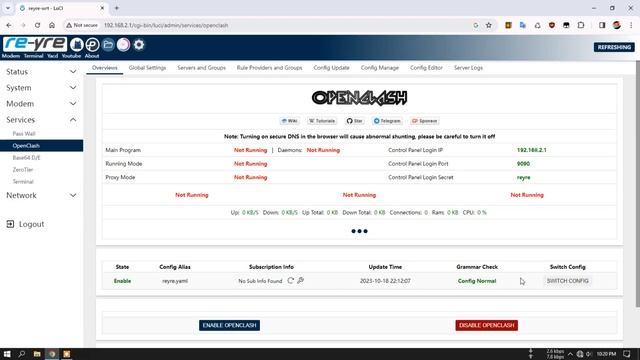This screenshot has height=360, width=640.
Task: Open the Wiki link button
Action: [289, 121]
